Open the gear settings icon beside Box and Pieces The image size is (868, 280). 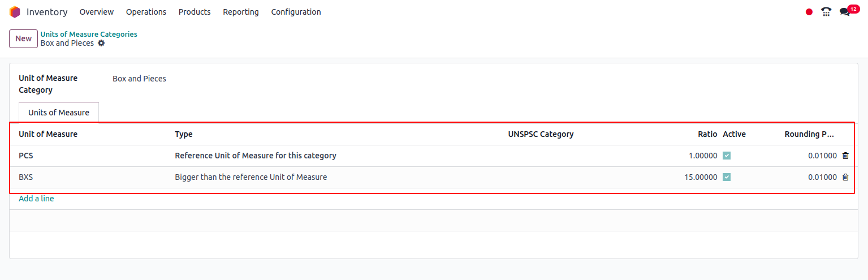[101, 43]
